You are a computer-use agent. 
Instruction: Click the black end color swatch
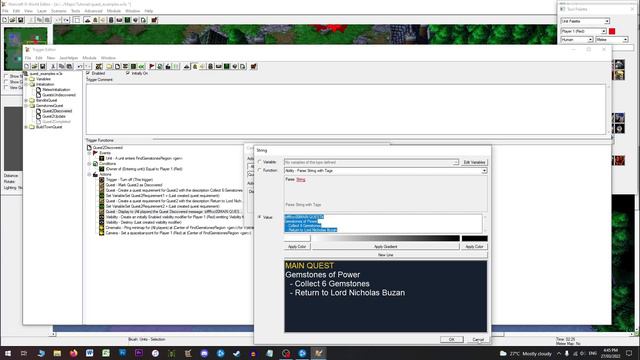[474, 238]
